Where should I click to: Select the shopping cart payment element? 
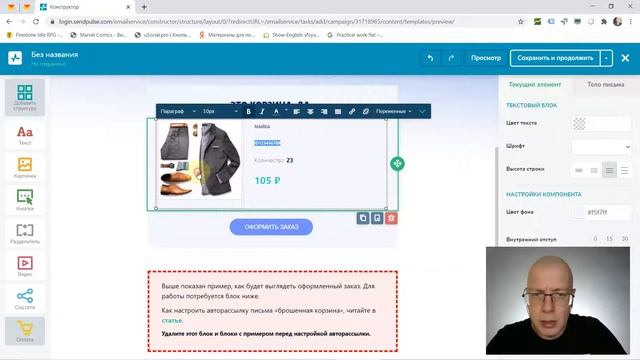tap(25, 331)
